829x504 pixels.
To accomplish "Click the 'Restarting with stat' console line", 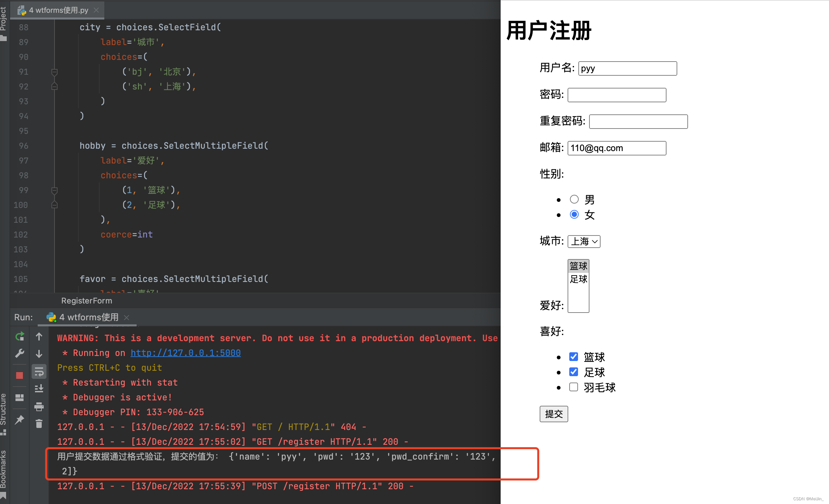I will (120, 383).
